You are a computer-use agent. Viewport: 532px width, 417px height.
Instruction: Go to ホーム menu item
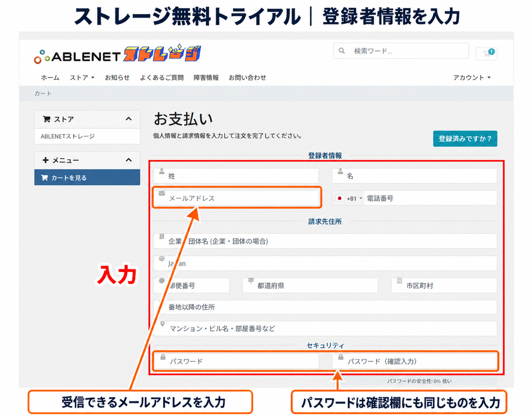point(50,78)
